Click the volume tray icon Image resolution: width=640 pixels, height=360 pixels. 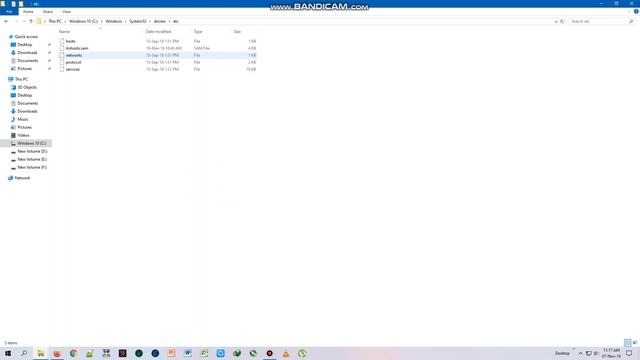596,353
